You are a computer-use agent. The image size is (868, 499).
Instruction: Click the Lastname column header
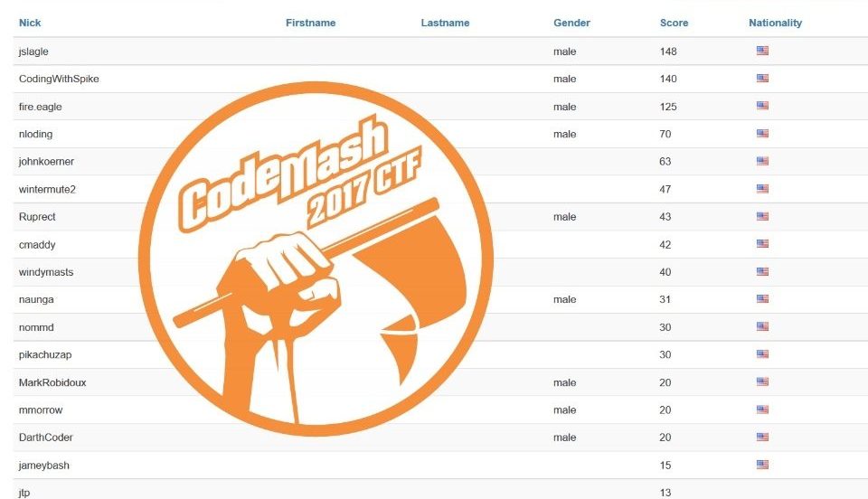tap(445, 23)
